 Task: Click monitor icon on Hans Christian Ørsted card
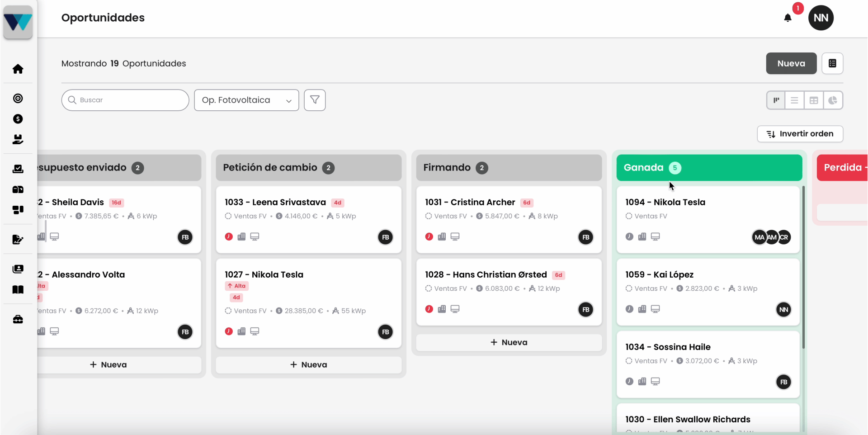[455, 309]
